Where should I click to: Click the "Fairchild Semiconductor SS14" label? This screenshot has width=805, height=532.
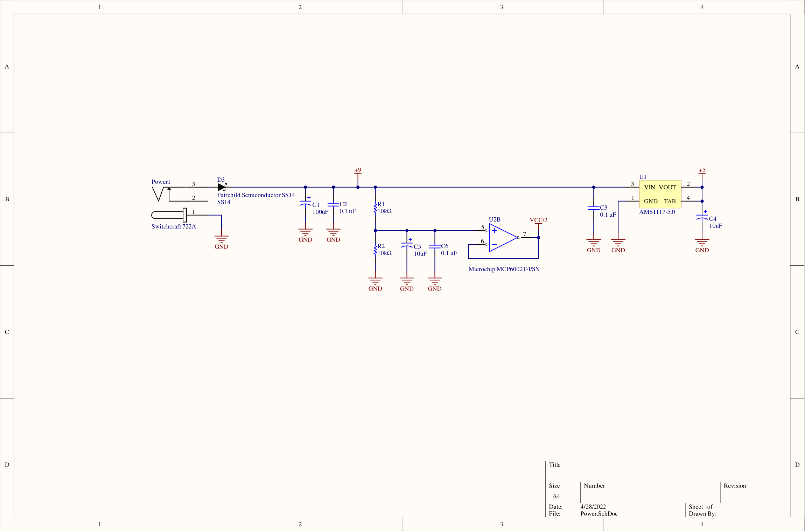pos(256,195)
